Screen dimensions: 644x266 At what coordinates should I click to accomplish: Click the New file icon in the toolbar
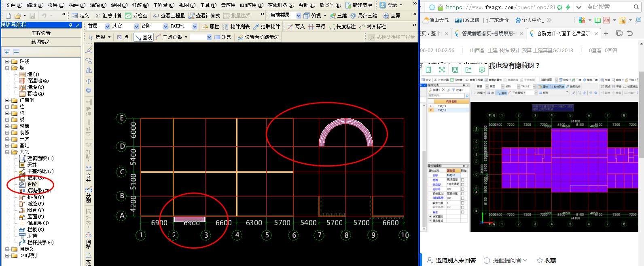click(x=8, y=15)
